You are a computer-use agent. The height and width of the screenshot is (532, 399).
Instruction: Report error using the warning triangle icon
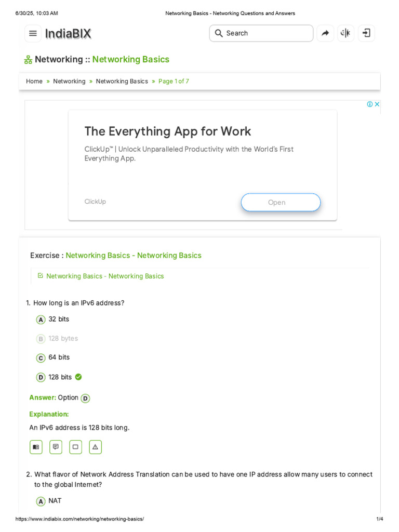[x=96, y=447]
